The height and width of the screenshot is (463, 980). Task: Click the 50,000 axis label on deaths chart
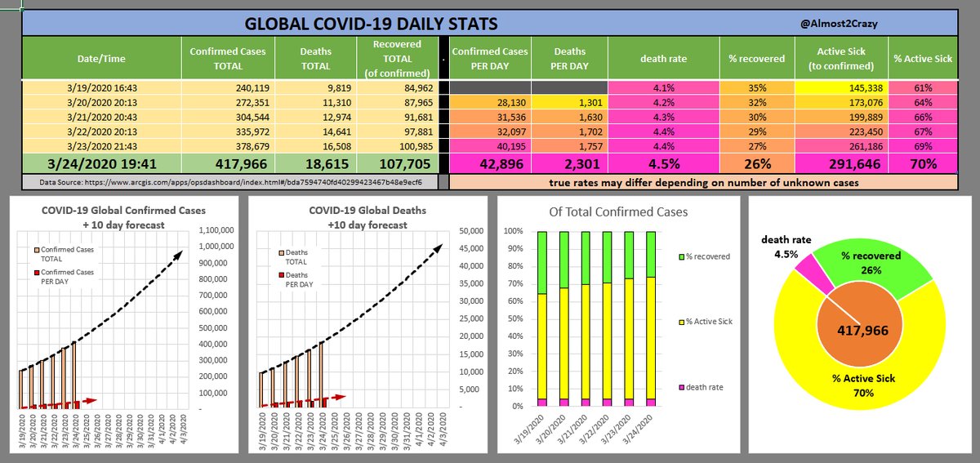point(472,231)
